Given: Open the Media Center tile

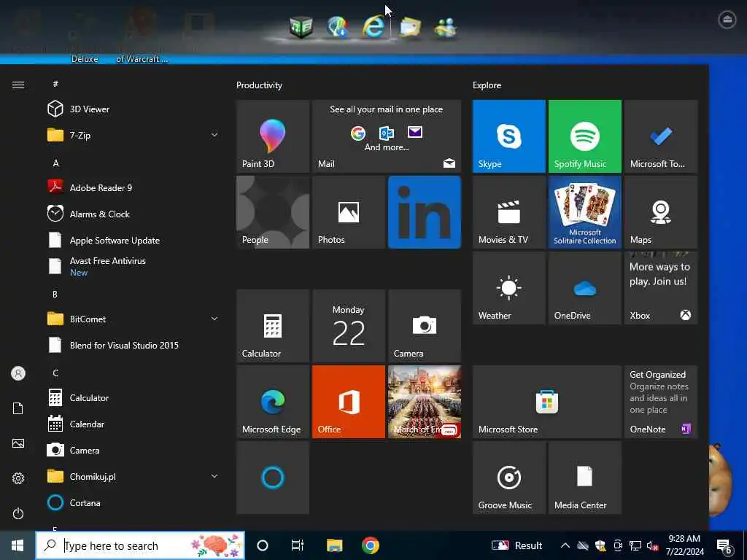Looking at the screenshot, I should (584, 478).
